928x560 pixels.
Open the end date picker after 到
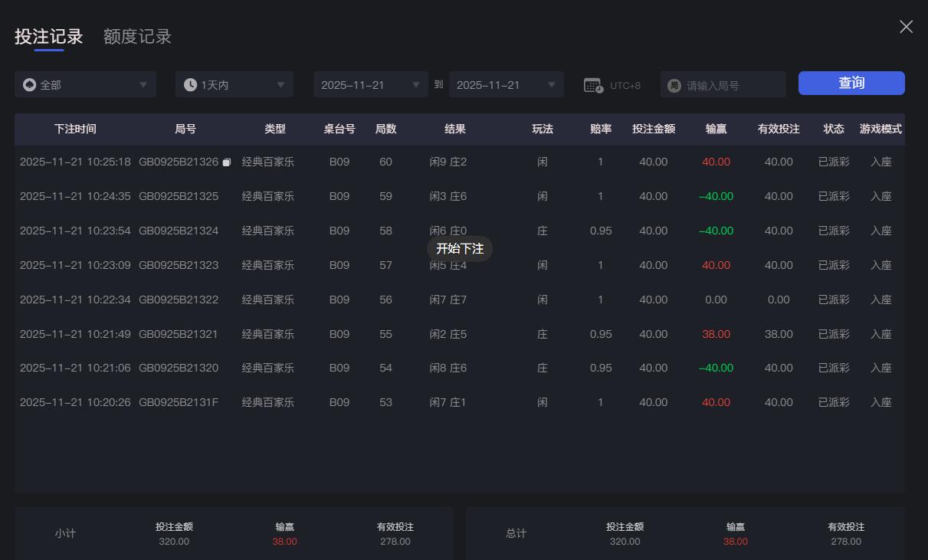[x=506, y=84]
